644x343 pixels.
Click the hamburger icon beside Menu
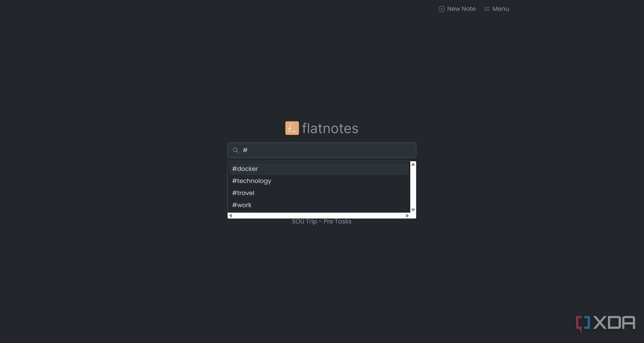487,9
